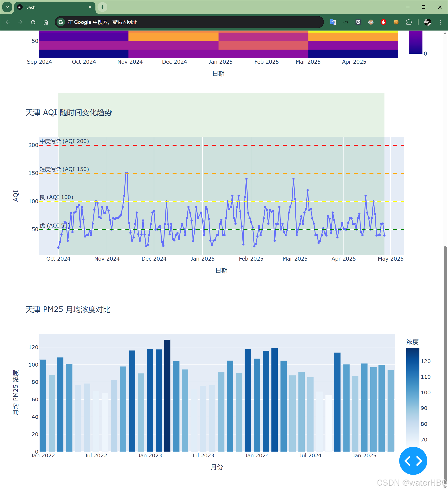Screen dimensions: 448x490
Task: Click the darkest PM25 bar near Jan 2023
Action: tap(167, 395)
